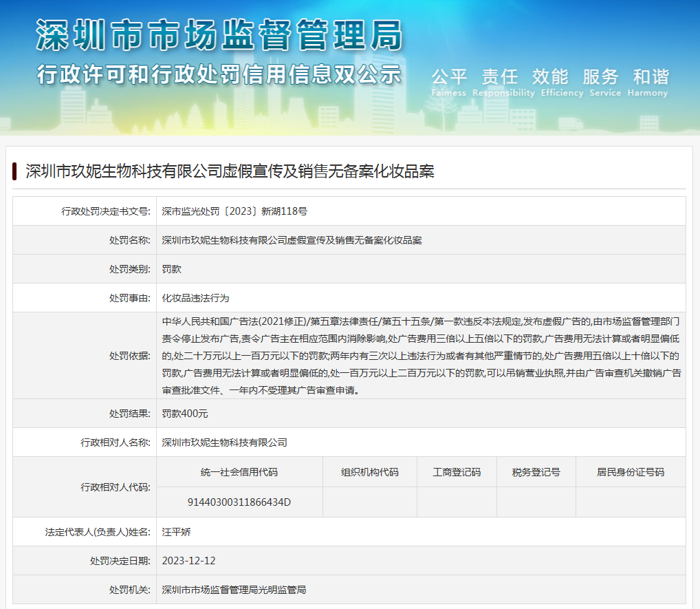The height and width of the screenshot is (609, 700).
Task: Click the decision number 深市监光处罚〔2023〕新湖118号
Action: click(234, 211)
